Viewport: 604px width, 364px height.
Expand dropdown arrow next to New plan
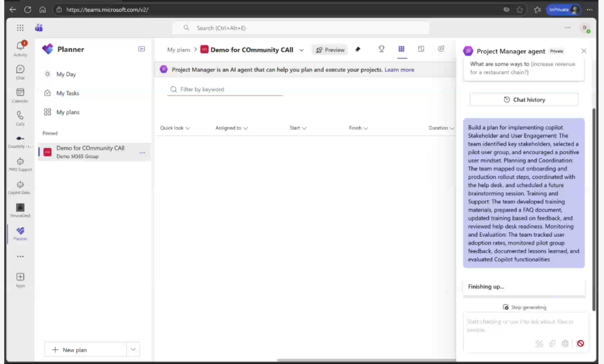(134, 349)
